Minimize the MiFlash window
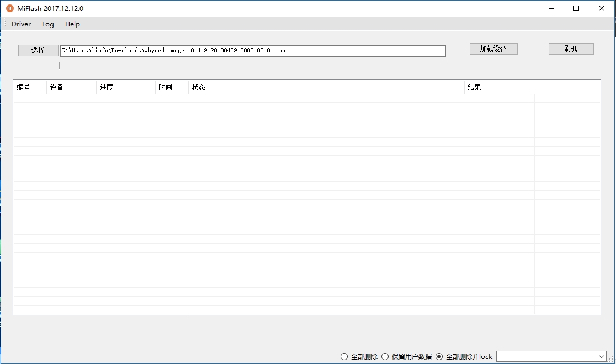Viewport: 616px width, 364px height. (551, 8)
